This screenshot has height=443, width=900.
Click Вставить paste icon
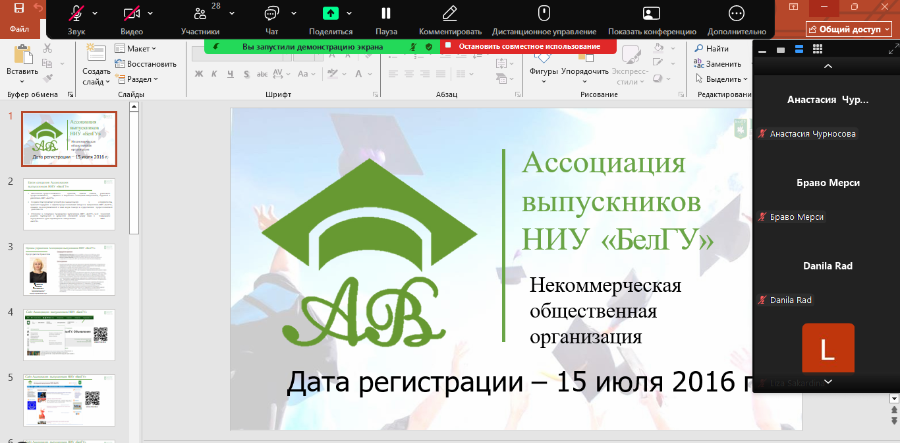coord(22,55)
